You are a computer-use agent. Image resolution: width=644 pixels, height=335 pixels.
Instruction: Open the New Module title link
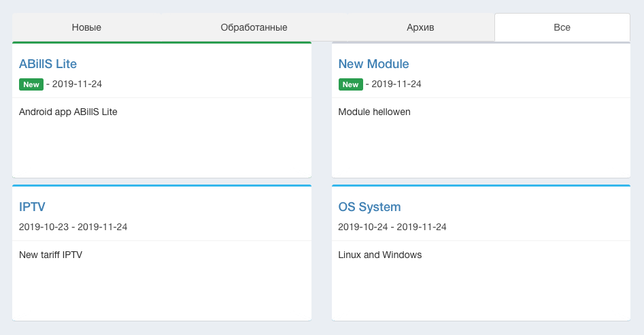click(373, 64)
